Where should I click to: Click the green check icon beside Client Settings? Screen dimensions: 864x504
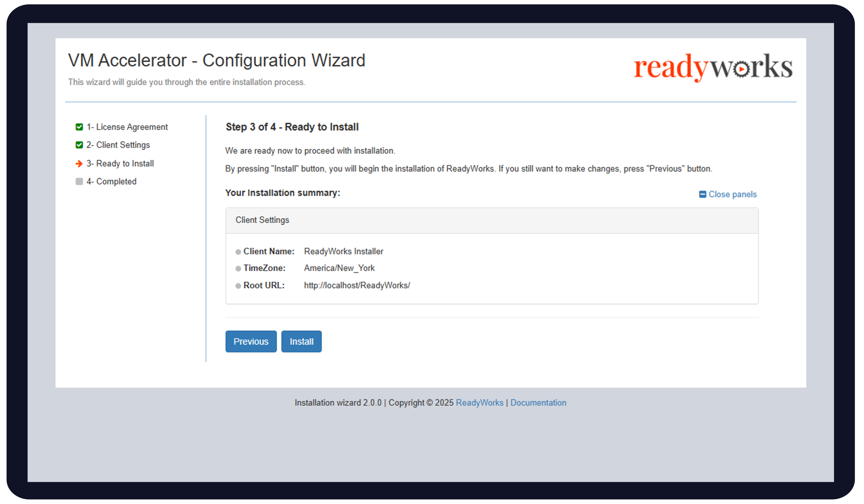(79, 145)
